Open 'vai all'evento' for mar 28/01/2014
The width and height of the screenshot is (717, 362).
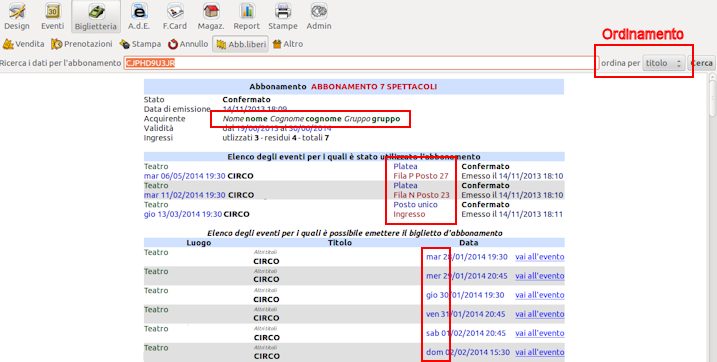point(540,257)
